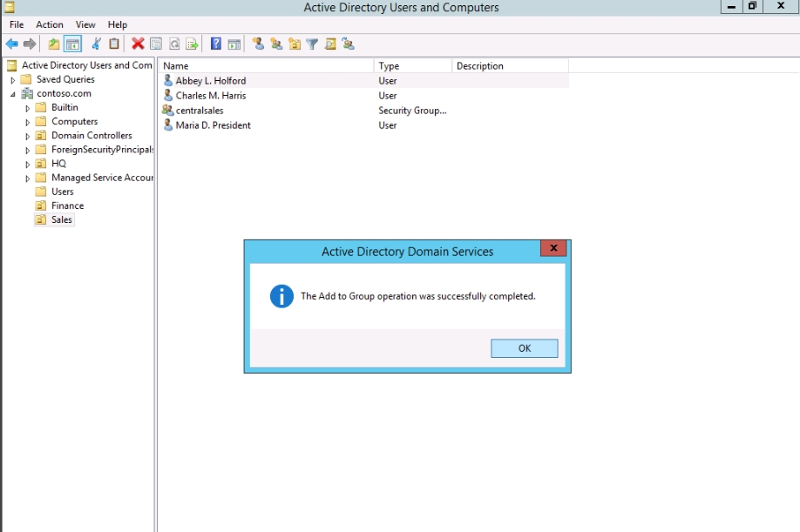Click the Export List icon

(193, 44)
